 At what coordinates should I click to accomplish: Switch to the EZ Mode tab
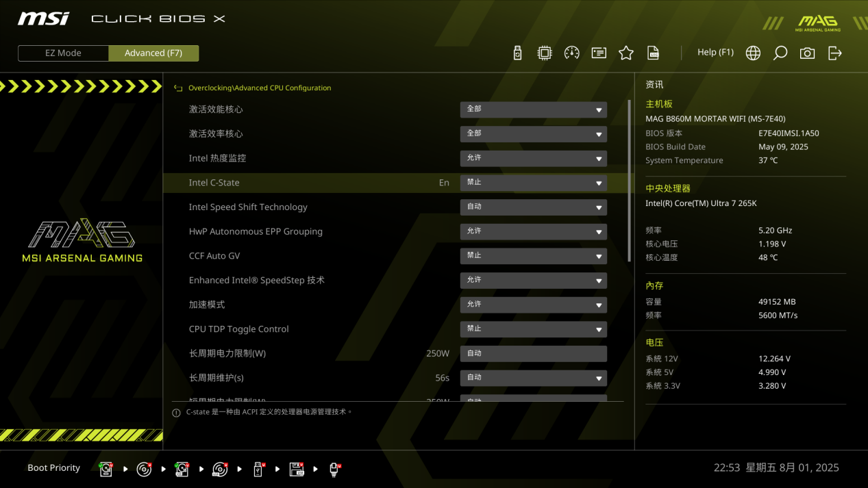[63, 53]
